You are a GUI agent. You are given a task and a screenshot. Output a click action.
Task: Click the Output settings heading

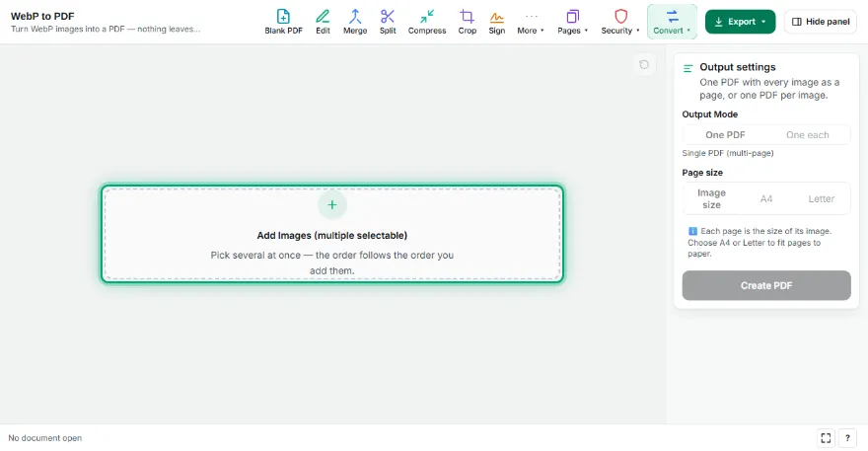[x=738, y=67]
